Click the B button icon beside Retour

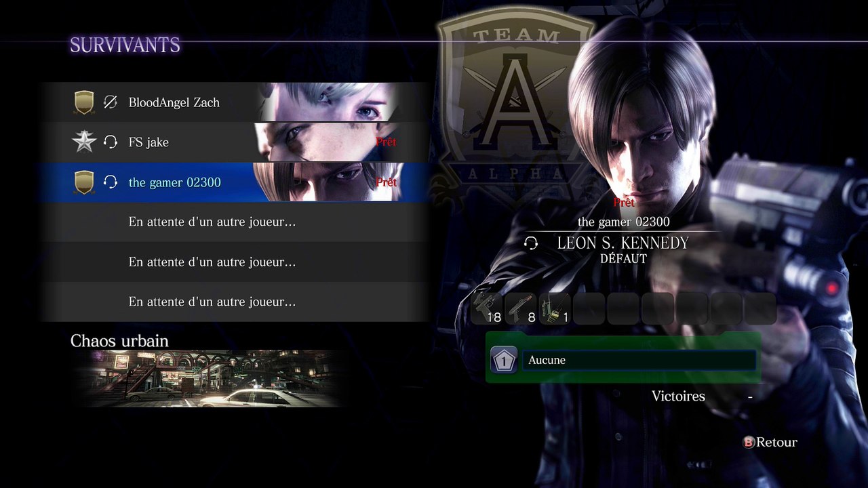[x=749, y=442]
